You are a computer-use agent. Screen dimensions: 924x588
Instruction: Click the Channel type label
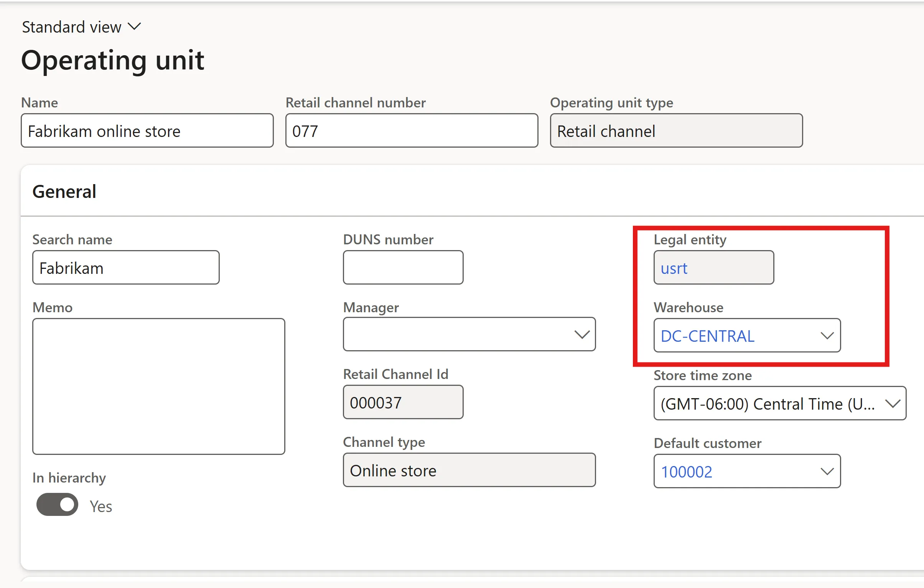384,442
